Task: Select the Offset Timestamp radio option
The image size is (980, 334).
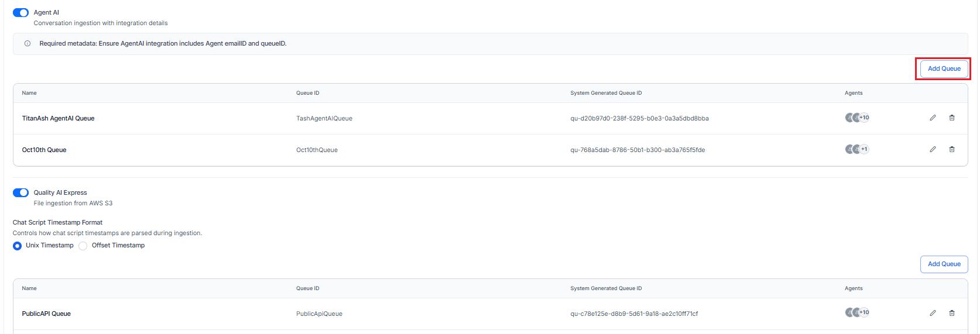Action: pos(83,246)
